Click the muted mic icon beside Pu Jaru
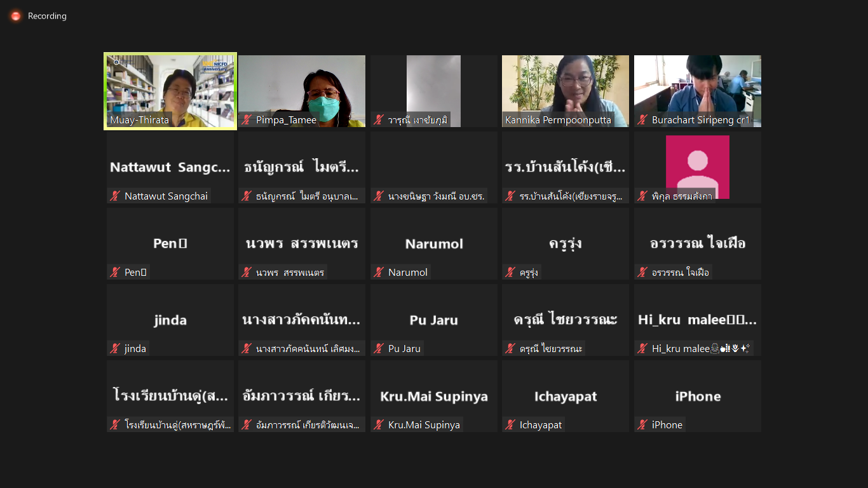This screenshot has height=488, width=868. pyautogui.click(x=379, y=349)
